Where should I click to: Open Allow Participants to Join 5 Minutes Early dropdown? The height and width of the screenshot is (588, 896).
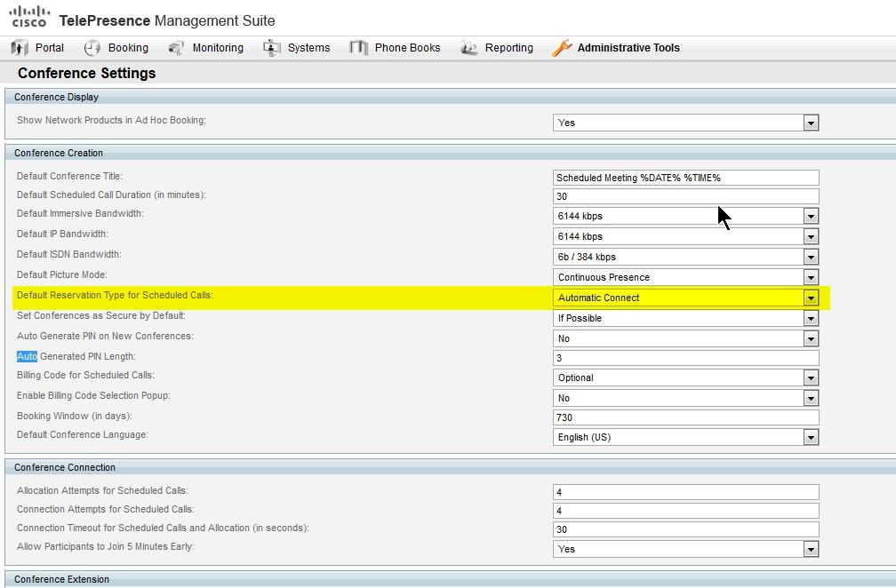click(x=685, y=549)
